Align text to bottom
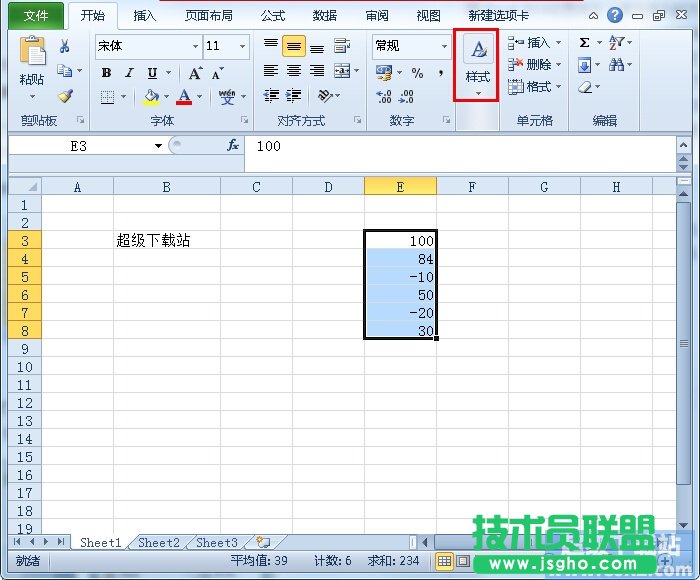The image size is (700, 580). [317, 48]
